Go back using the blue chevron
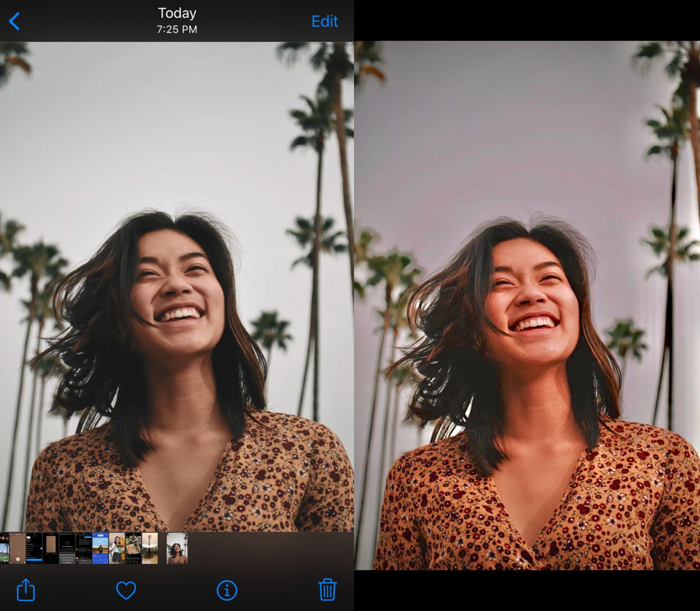The image size is (700, 611). point(15,21)
